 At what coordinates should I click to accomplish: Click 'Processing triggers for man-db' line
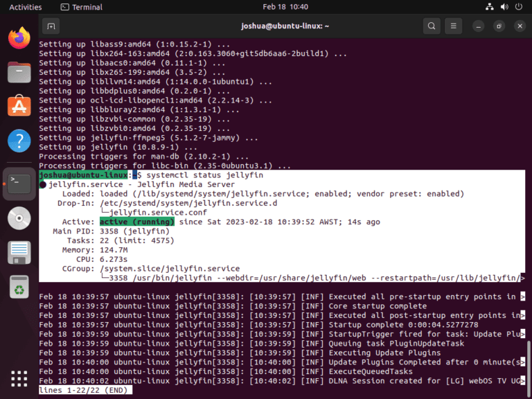point(144,157)
